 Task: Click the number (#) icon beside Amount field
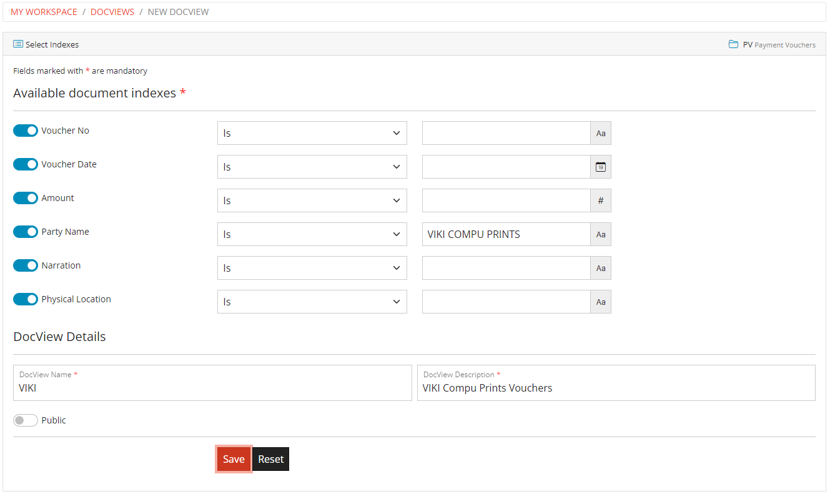pos(600,200)
